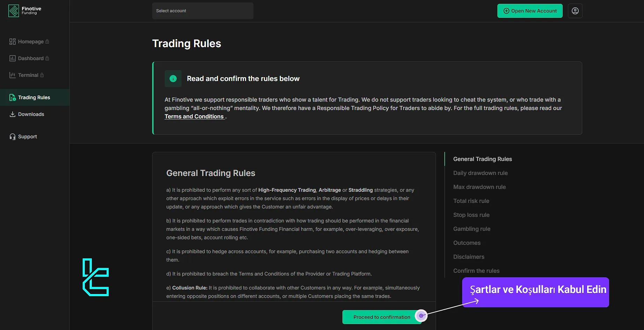The width and height of the screenshot is (644, 330).
Task: Select Confirm the rules entry
Action: [x=476, y=271]
